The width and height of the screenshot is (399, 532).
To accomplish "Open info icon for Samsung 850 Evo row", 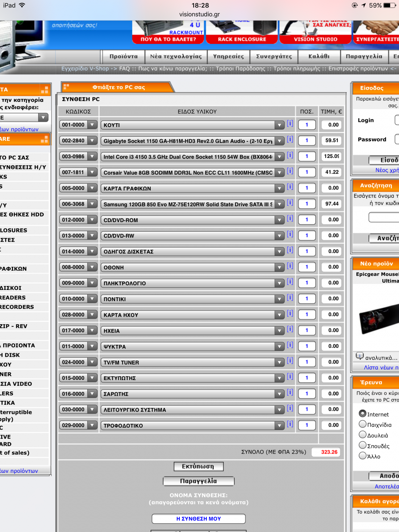I will [290, 202].
